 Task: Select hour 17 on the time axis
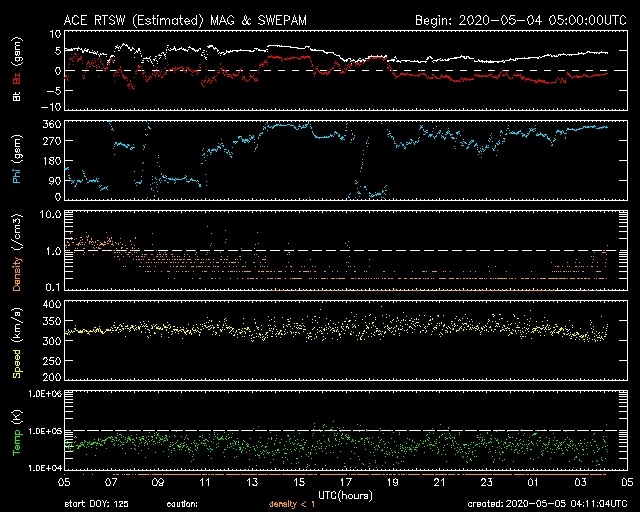pyautogui.click(x=346, y=482)
